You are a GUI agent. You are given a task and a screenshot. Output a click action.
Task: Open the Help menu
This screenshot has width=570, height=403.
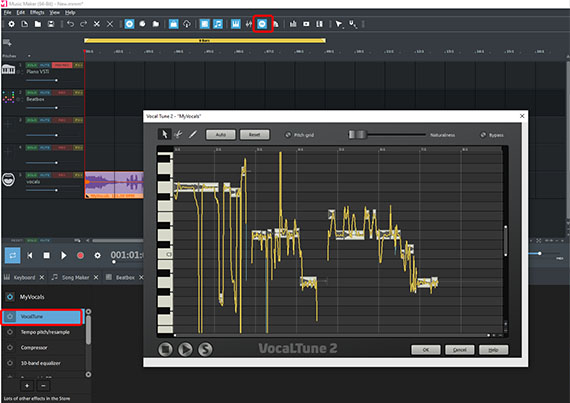(x=70, y=12)
